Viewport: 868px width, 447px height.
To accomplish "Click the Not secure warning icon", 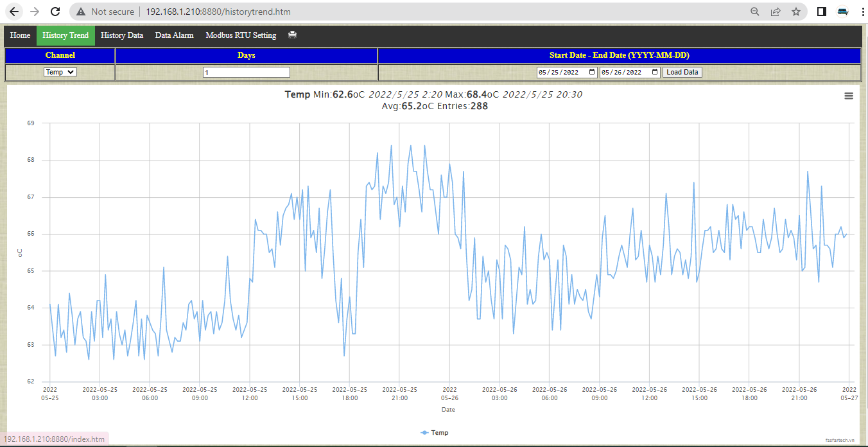I will tap(80, 12).
